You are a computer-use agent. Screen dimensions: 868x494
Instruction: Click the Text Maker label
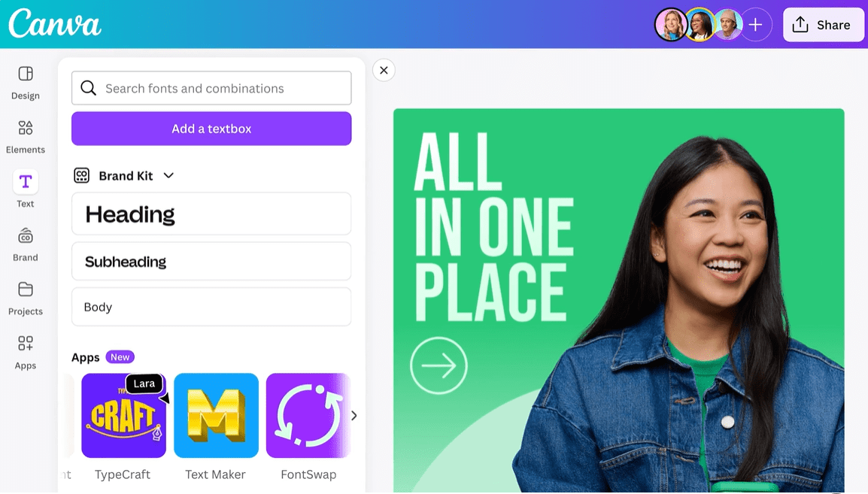215,474
